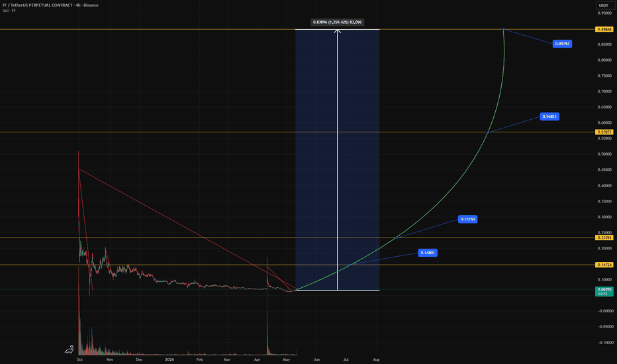Click the Apr label on time axis
This screenshot has width=617, height=364.
pyautogui.click(x=257, y=359)
